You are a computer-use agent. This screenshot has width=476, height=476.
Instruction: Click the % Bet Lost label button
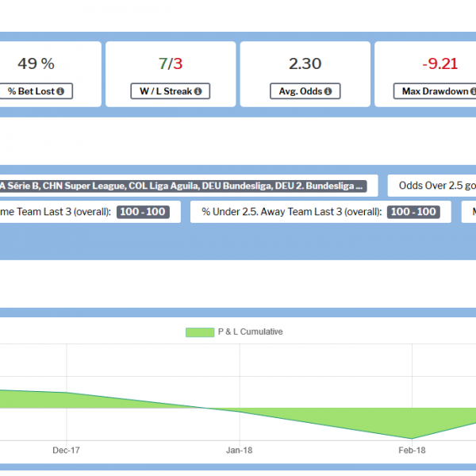point(36,91)
